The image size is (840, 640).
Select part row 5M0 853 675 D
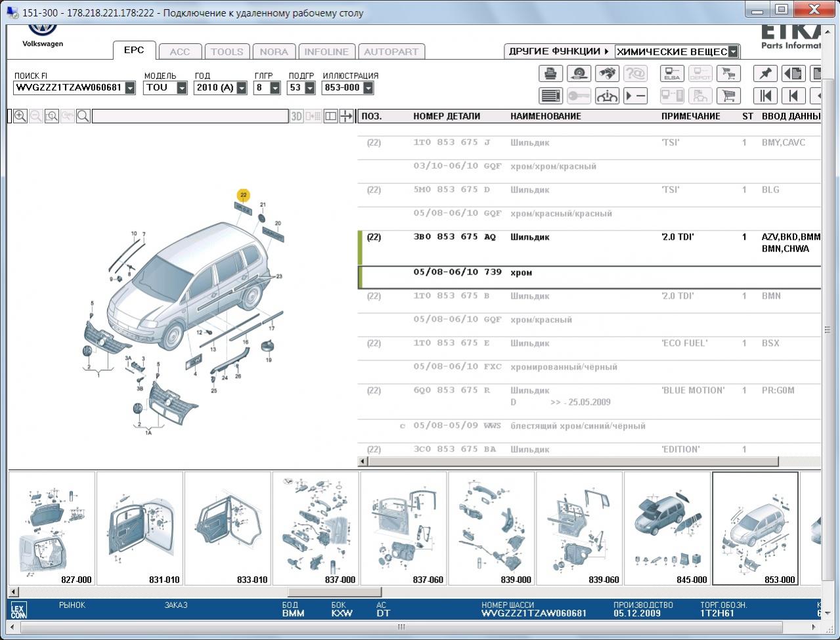(590, 190)
